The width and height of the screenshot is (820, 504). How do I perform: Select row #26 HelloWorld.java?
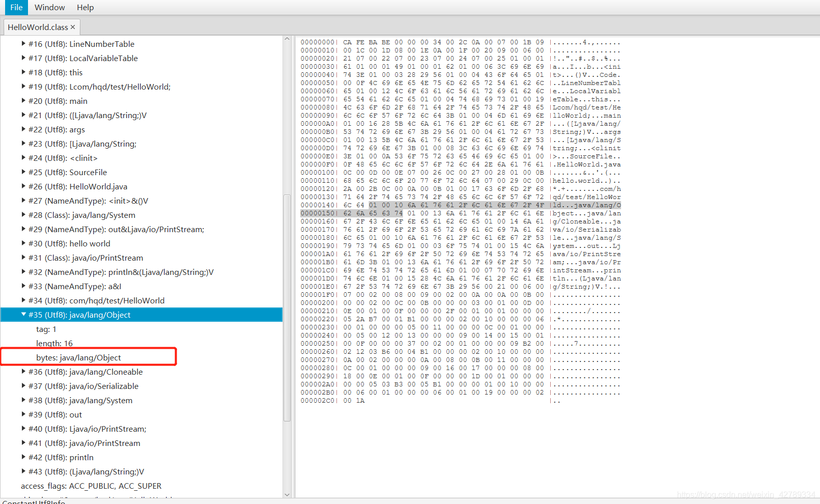coord(142,186)
